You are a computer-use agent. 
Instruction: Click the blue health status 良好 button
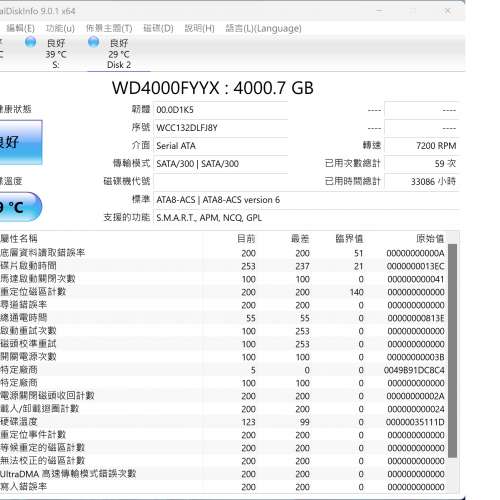21,142
